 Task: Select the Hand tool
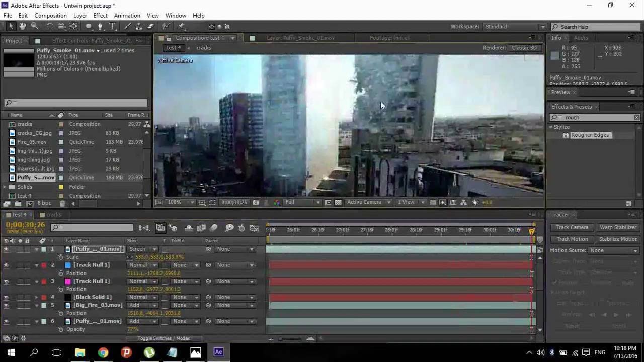(x=23, y=26)
